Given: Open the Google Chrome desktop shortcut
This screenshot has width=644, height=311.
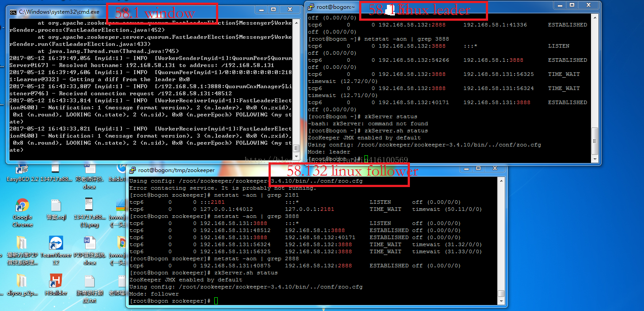Looking at the screenshot, I should (x=22, y=213).
